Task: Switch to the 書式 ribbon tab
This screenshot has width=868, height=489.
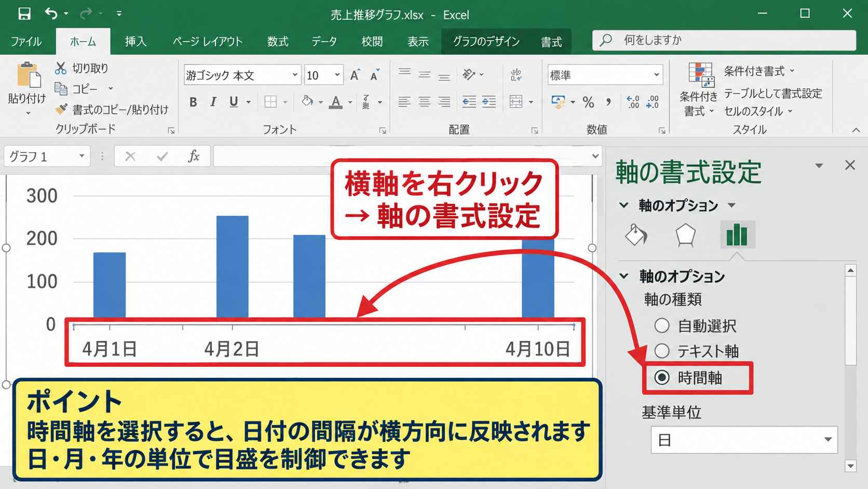Action: (551, 42)
